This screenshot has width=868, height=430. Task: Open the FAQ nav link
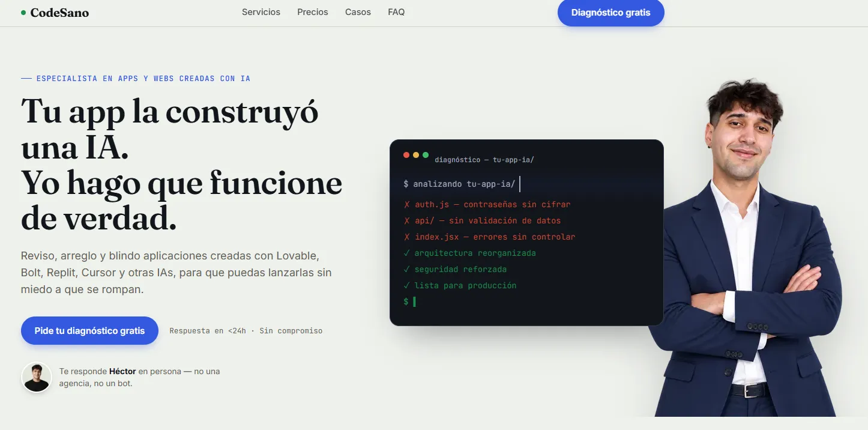point(396,12)
